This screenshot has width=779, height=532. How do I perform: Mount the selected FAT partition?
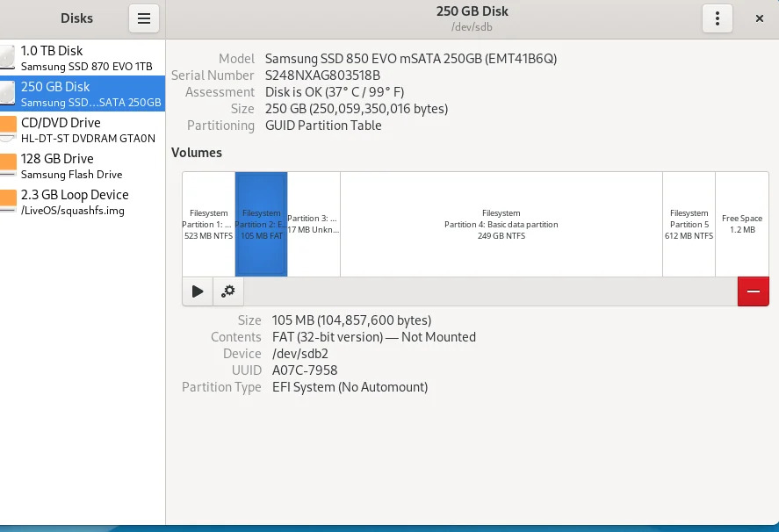coord(197,291)
